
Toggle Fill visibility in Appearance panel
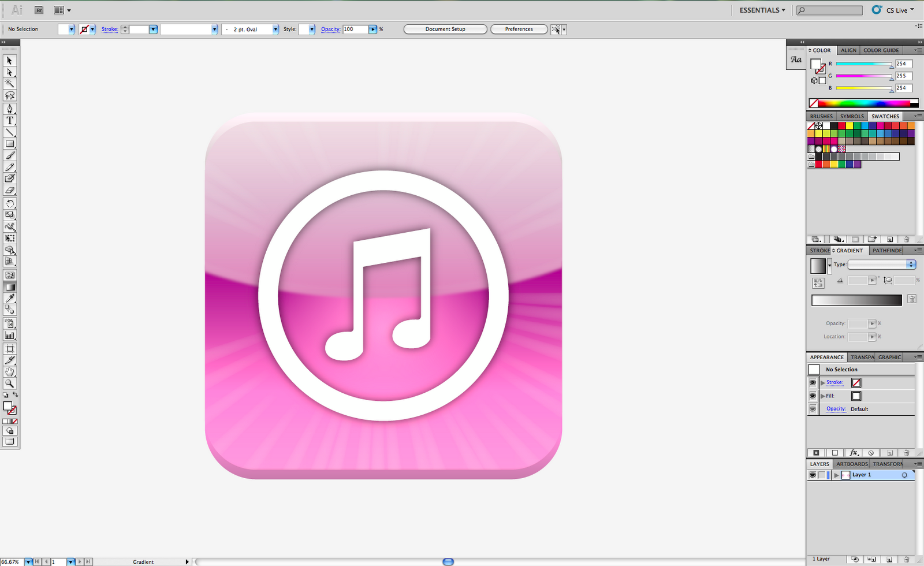[x=813, y=396]
